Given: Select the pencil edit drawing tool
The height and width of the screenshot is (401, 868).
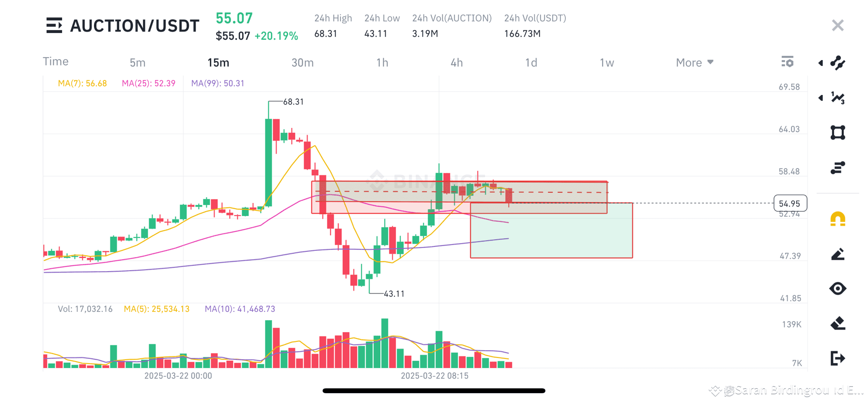Looking at the screenshot, I should pos(838,254).
